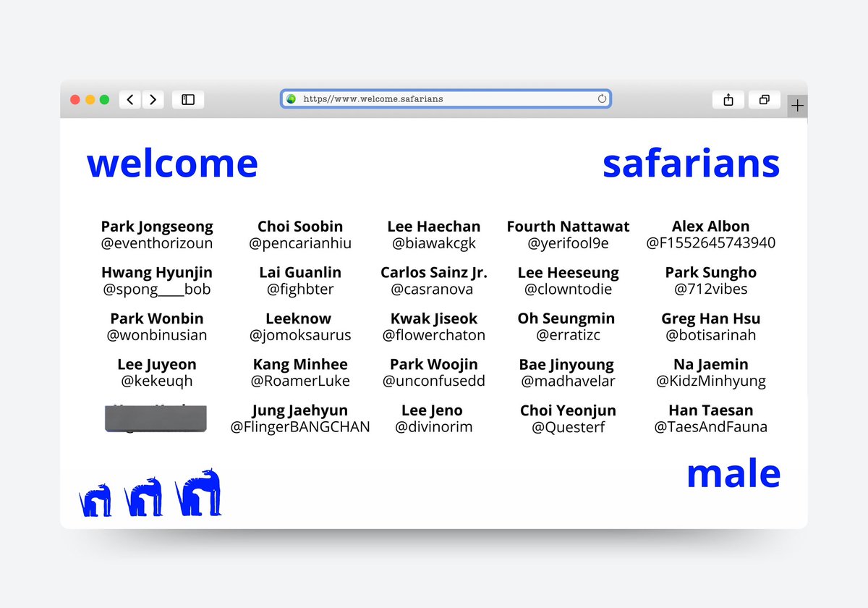Open handle @biawakcgk
This screenshot has width=868, height=608.
[x=434, y=243]
